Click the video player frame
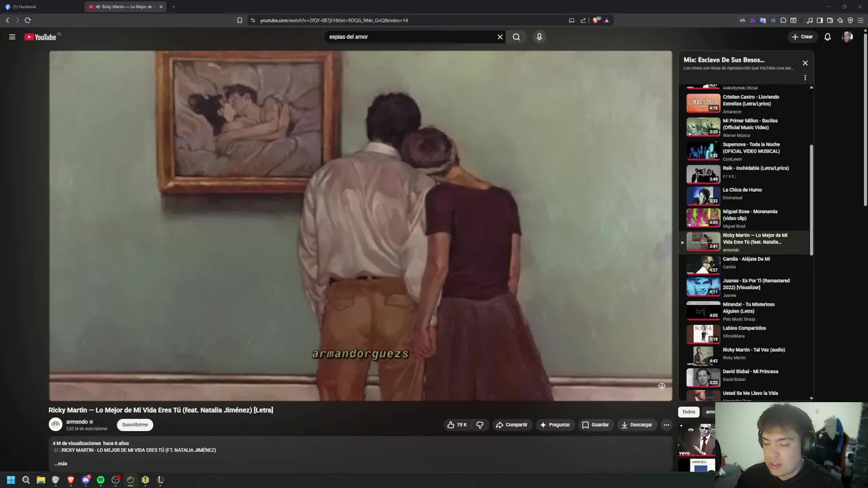 tap(360, 226)
